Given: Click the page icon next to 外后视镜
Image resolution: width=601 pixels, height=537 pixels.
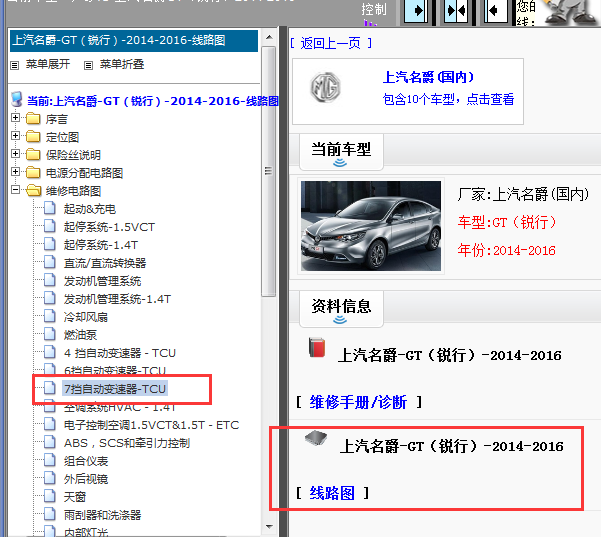Looking at the screenshot, I should (49, 478).
